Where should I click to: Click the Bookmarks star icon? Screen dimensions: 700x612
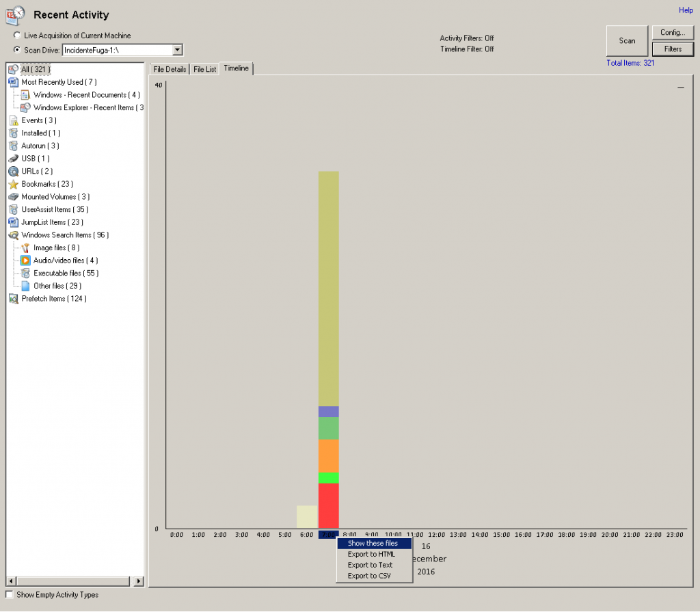pyautogui.click(x=13, y=184)
